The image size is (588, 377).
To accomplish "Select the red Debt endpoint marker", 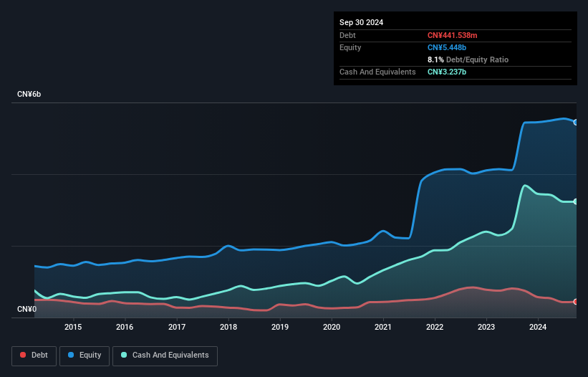I will [x=576, y=302].
